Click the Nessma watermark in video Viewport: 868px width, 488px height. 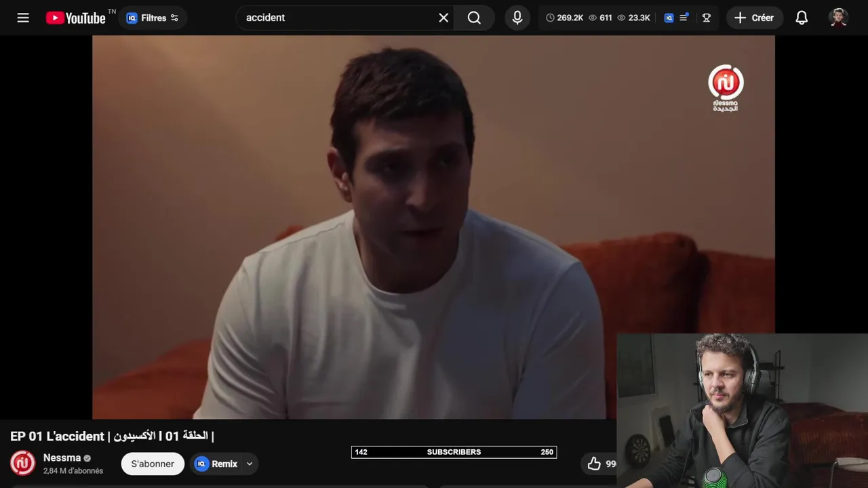click(726, 88)
